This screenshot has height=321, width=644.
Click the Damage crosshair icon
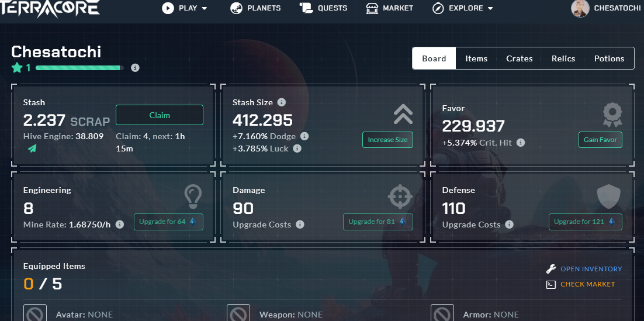[x=400, y=196]
